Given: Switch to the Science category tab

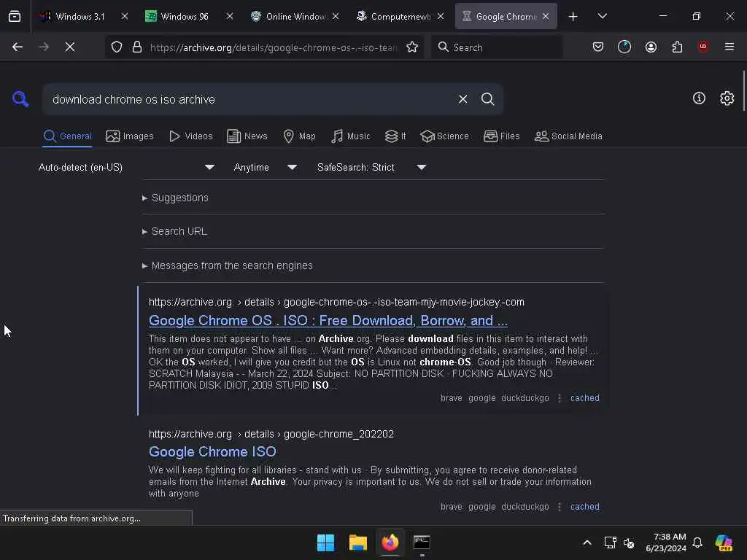Looking at the screenshot, I should (x=444, y=136).
